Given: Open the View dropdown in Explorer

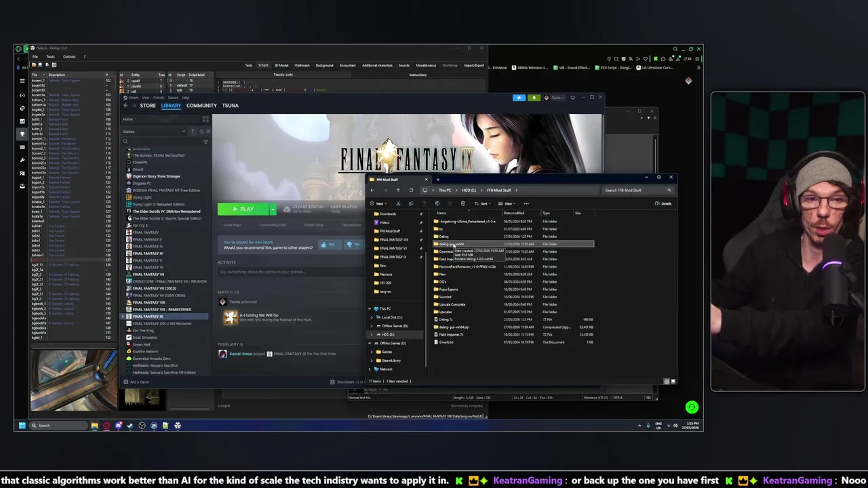Looking at the screenshot, I should 506,203.
